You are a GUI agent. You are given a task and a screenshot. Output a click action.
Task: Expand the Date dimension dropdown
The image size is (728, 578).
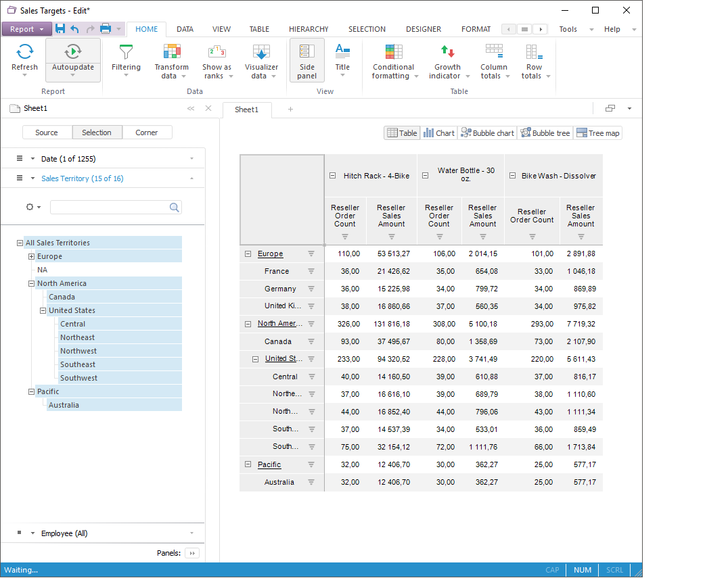[191, 159]
